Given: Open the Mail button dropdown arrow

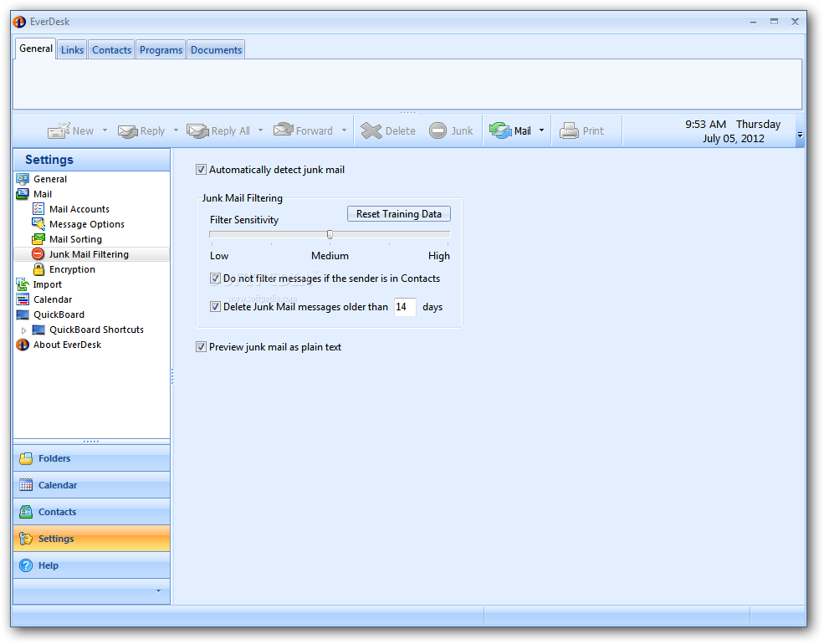Looking at the screenshot, I should pyautogui.click(x=541, y=130).
